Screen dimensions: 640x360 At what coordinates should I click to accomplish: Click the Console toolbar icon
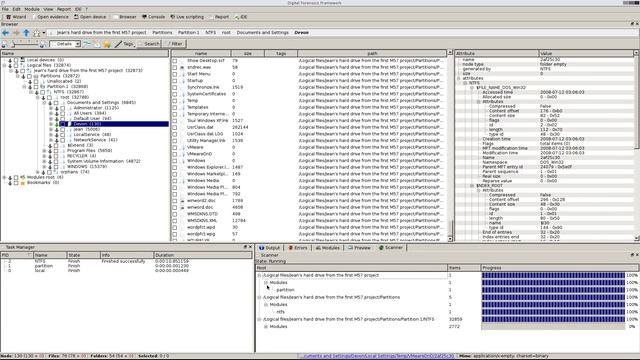click(x=144, y=17)
